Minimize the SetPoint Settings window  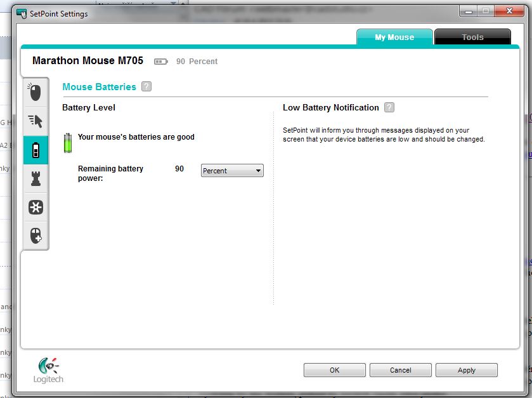(x=468, y=11)
